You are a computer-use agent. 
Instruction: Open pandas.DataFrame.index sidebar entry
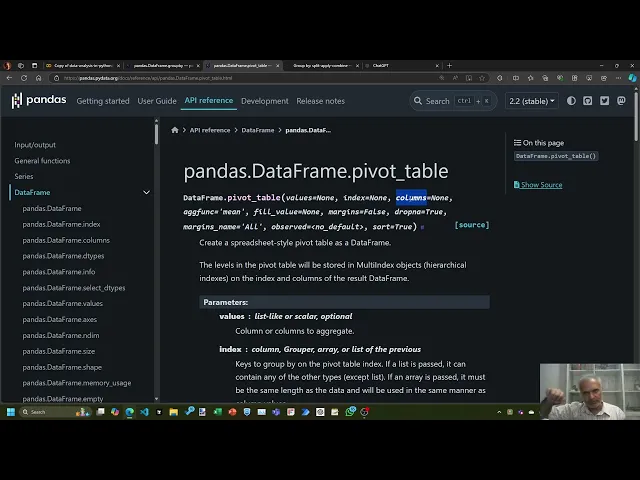click(x=61, y=224)
